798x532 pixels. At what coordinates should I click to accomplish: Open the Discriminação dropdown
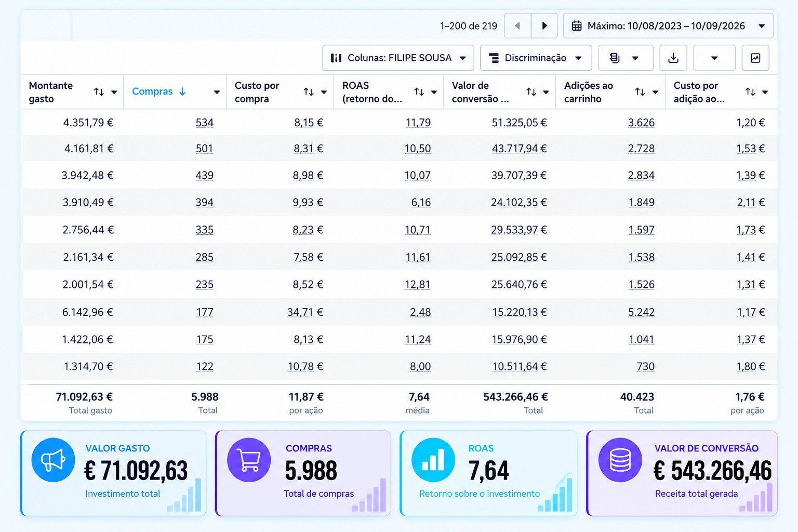tap(536, 58)
